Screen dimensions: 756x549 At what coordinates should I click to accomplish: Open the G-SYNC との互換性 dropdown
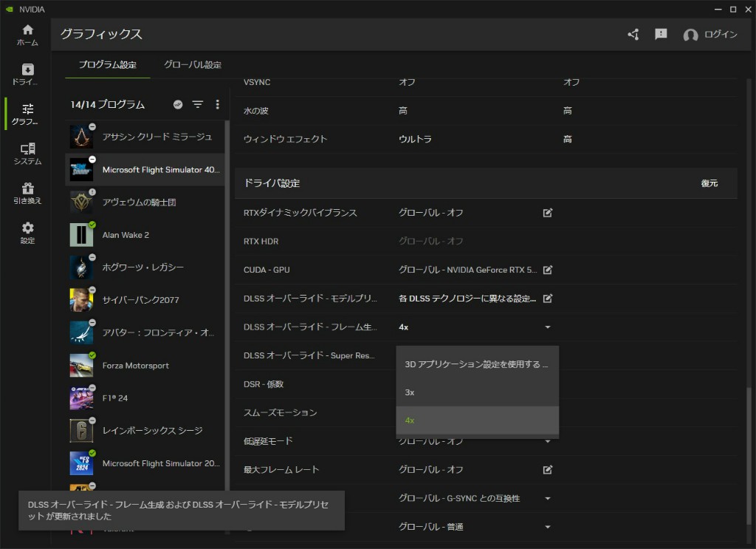(548, 499)
